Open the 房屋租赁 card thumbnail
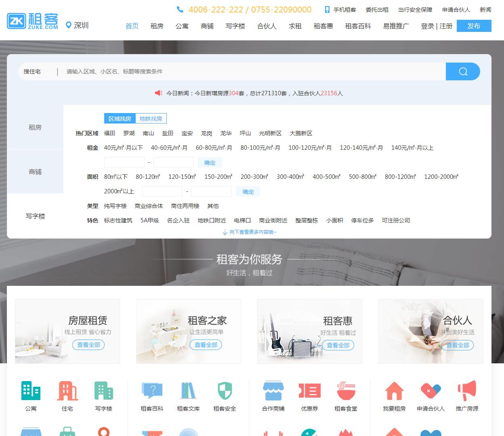 [x=67, y=331]
